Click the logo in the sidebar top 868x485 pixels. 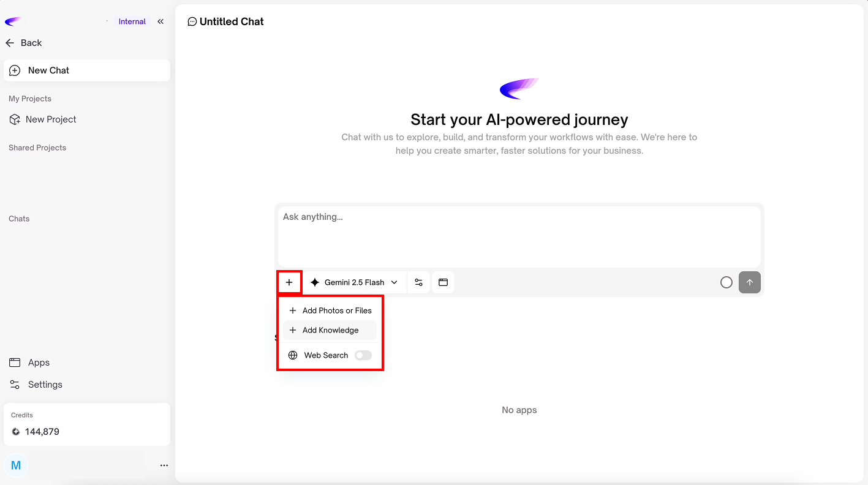click(x=13, y=21)
